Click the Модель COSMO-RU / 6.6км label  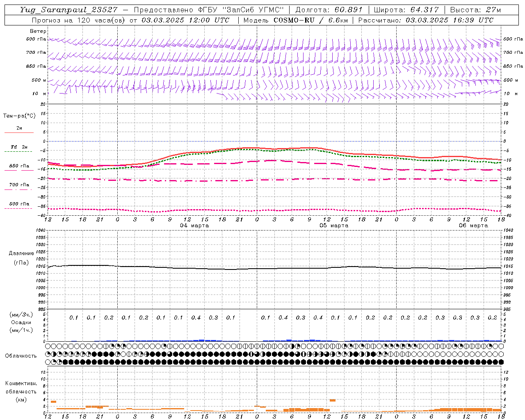(x=295, y=20)
